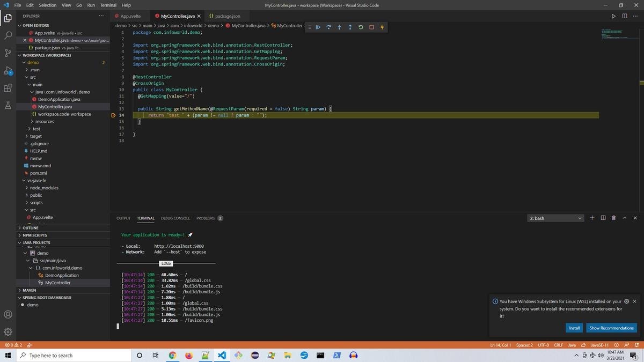Open the View menu
Screen dimensions: 644x362
(x=66, y=5)
